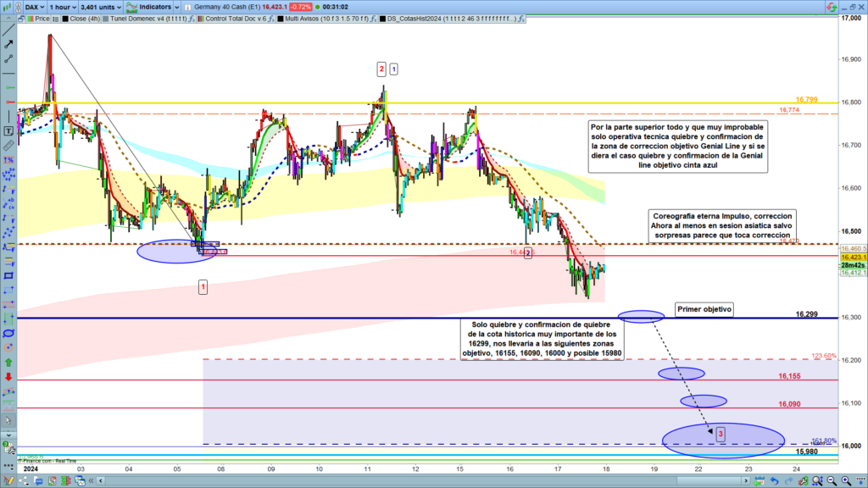The width and height of the screenshot is (868, 488).
Task: Click the 'Primer objetivo' annotation box
Action: 704,309
